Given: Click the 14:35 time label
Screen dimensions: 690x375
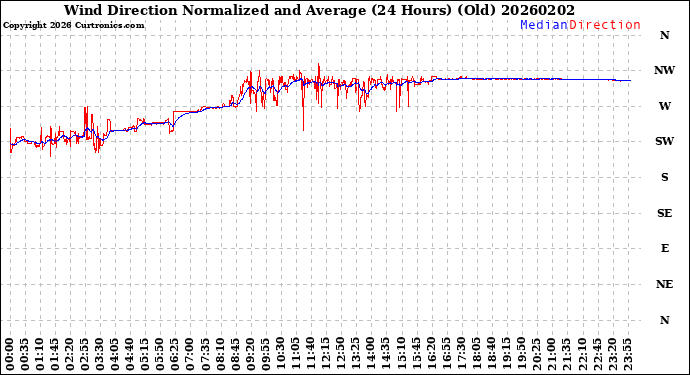Looking at the screenshot, I should (385, 355).
